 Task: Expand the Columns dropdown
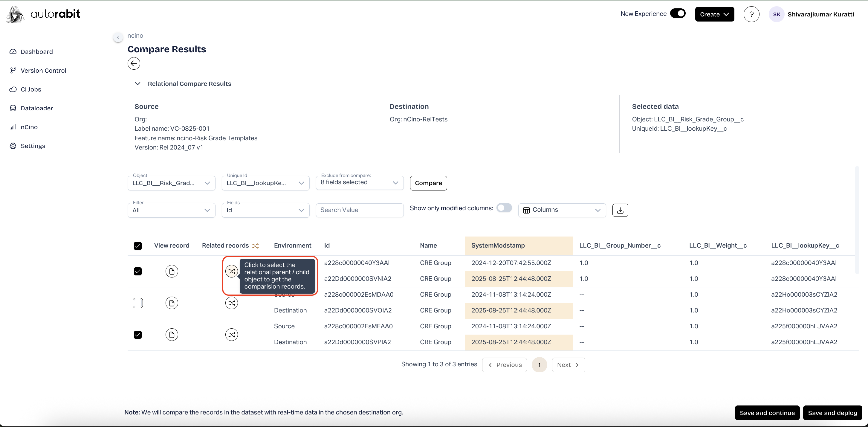562,210
